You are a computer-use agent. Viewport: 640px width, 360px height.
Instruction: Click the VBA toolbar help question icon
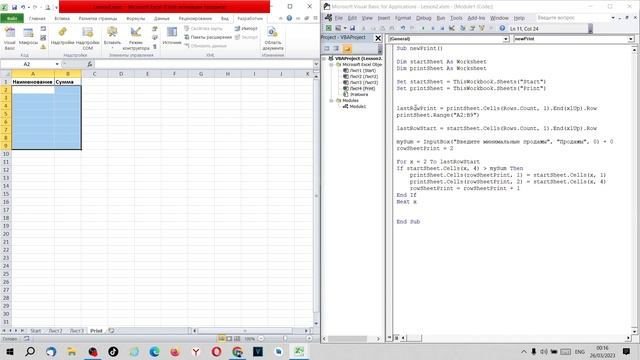(502, 28)
